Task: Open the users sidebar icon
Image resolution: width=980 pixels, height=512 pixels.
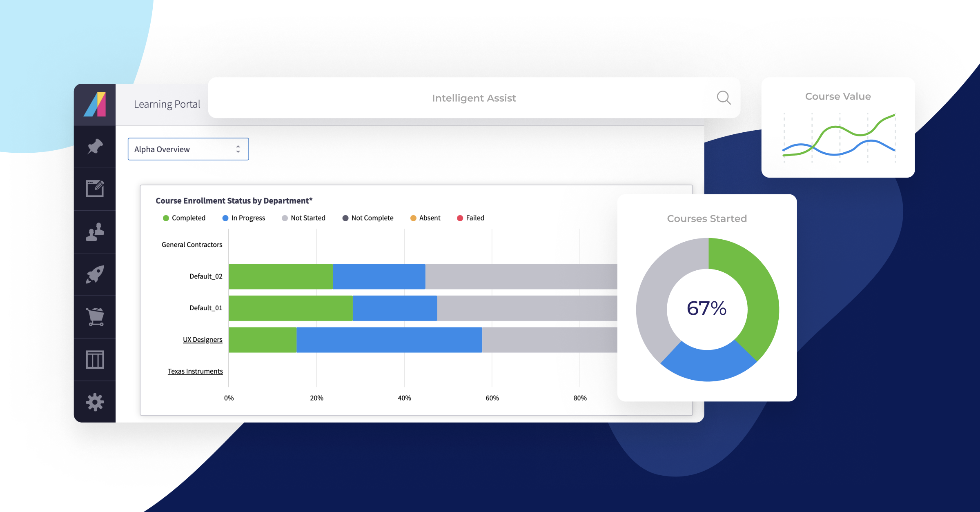Action: [95, 232]
